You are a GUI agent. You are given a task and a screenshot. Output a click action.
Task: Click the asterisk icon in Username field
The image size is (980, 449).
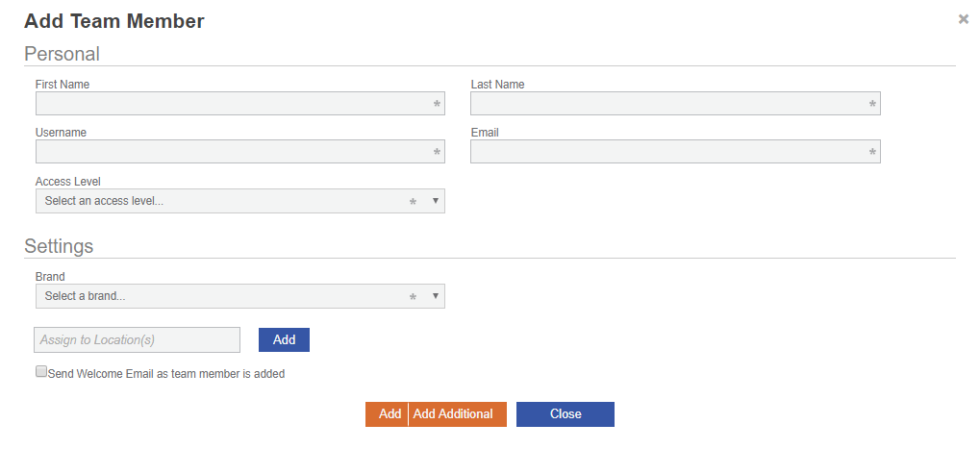437,153
